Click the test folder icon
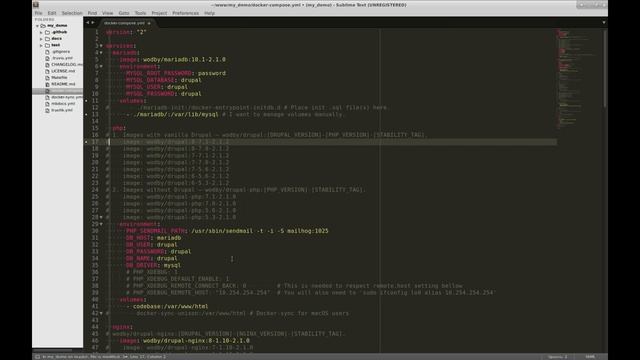The height and width of the screenshot is (360, 640). pos(47,45)
